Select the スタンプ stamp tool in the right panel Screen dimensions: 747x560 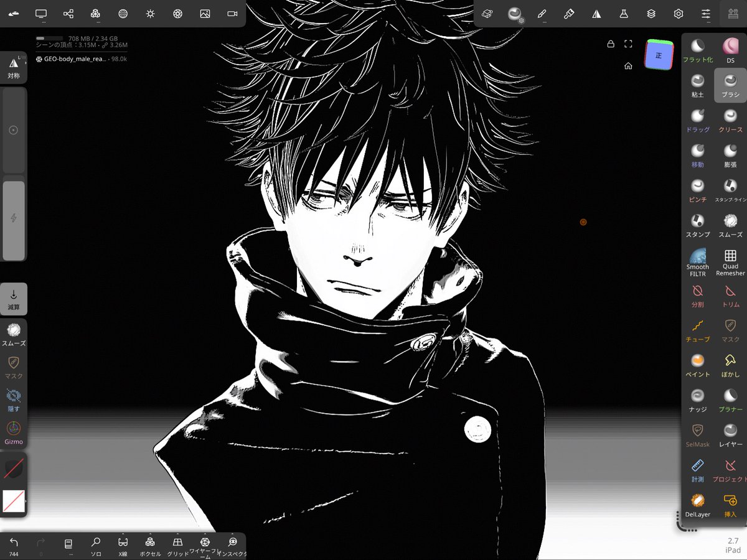pos(698,225)
